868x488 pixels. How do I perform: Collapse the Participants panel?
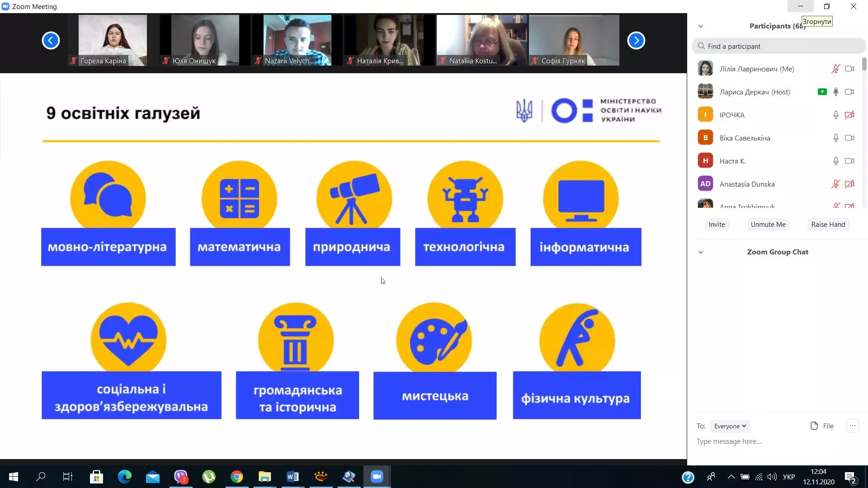[x=701, y=26]
